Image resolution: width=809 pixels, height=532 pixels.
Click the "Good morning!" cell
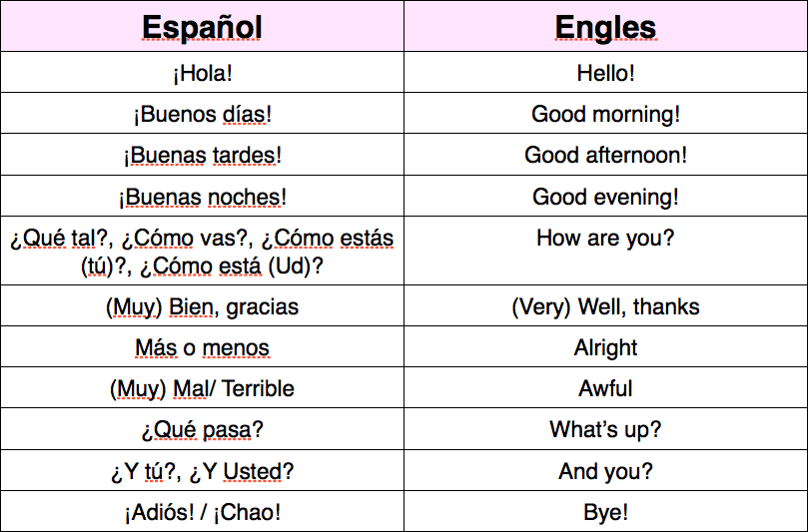[605, 114]
